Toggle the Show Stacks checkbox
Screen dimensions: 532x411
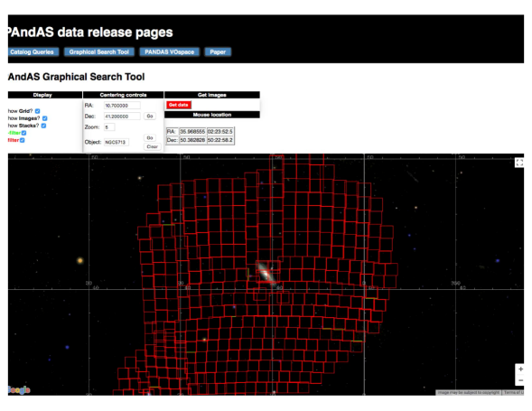43,126
